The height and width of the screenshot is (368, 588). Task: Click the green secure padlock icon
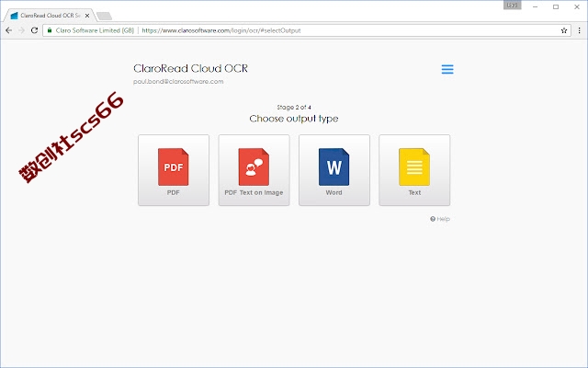[50, 30]
